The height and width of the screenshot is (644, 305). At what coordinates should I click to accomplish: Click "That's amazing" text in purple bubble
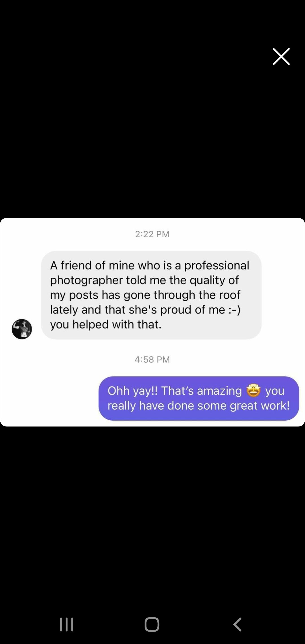pyautogui.click(x=201, y=391)
